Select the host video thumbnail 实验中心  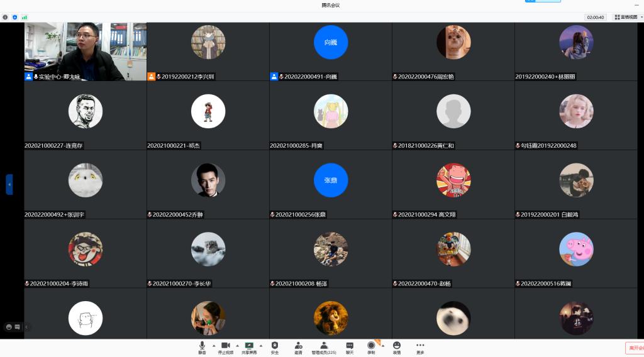[85, 51]
